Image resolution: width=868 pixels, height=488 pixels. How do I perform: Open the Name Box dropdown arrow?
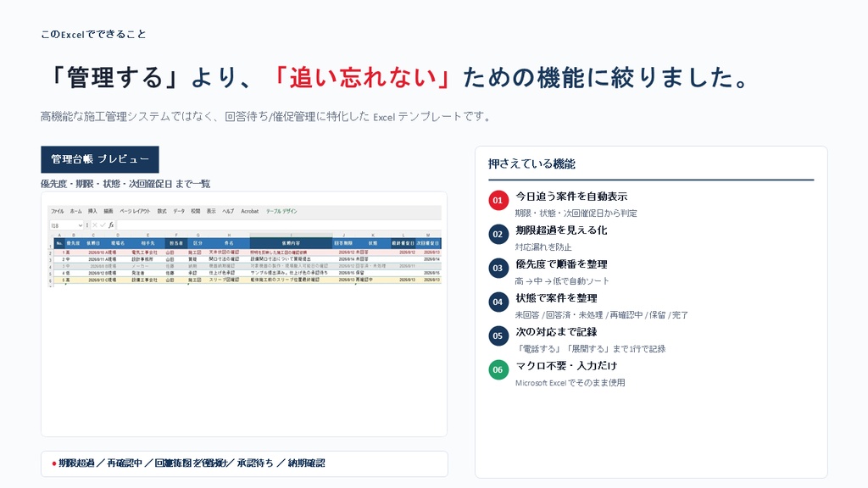click(x=81, y=225)
